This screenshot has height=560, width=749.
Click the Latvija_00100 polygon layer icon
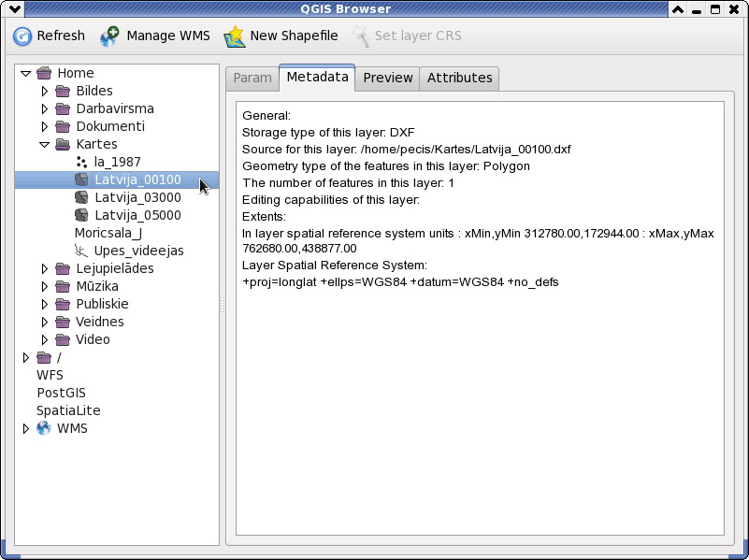[81, 179]
